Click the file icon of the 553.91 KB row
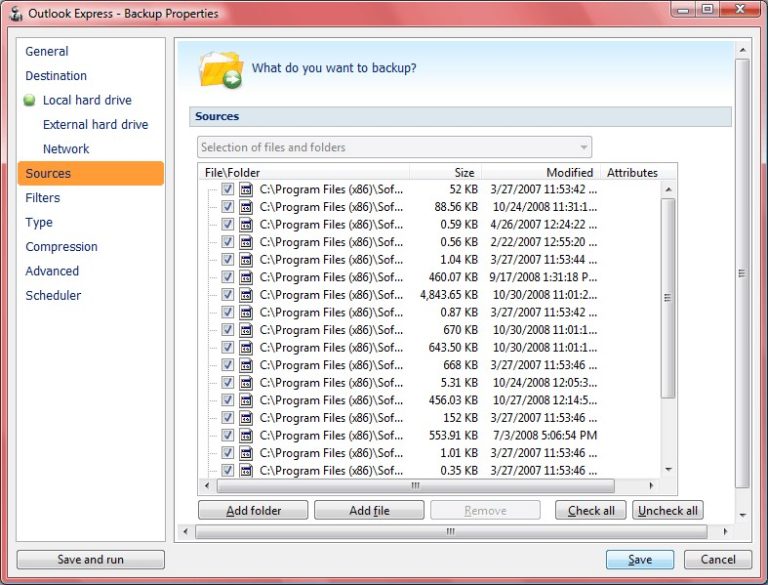768x585 pixels. click(x=246, y=436)
